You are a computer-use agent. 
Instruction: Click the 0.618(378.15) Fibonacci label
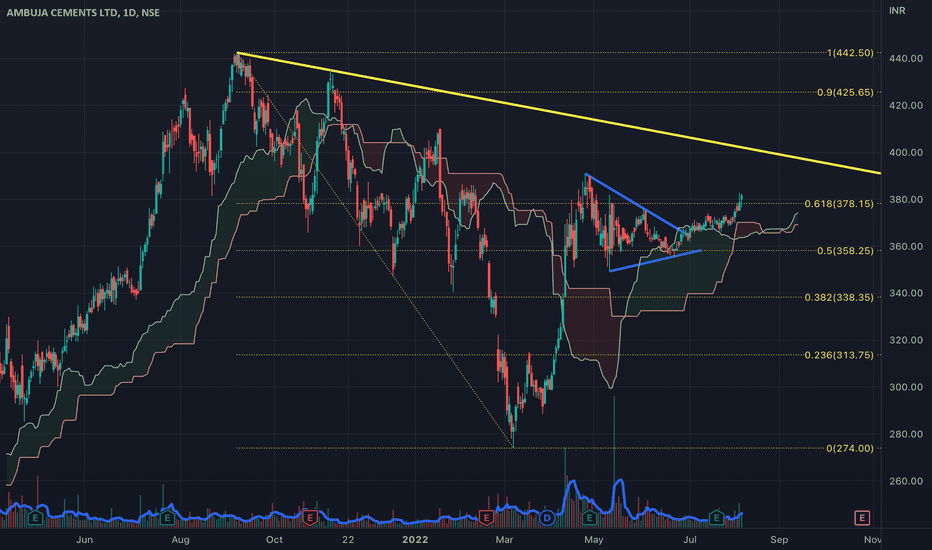click(839, 204)
